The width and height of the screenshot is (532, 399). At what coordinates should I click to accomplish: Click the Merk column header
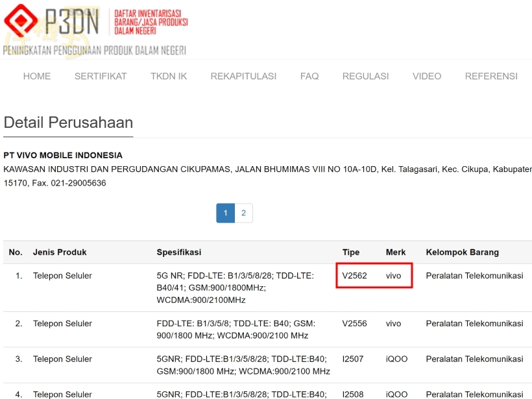[x=396, y=252]
